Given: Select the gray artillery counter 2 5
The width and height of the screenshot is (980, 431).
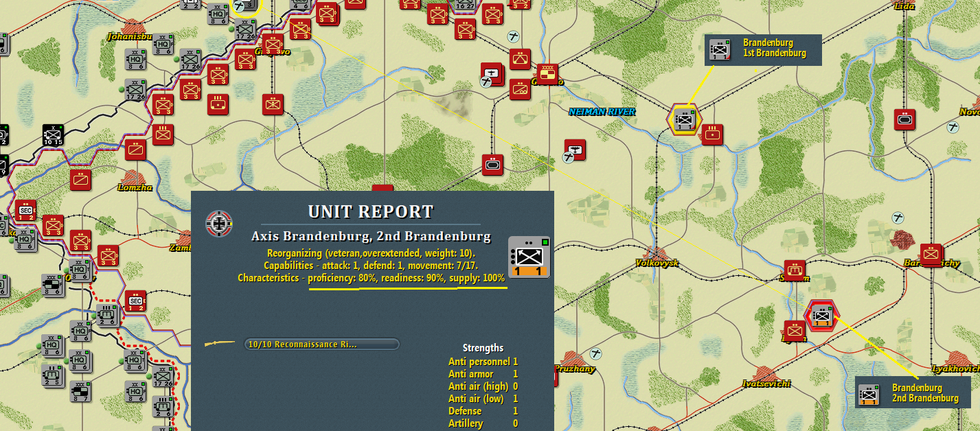Looking at the screenshot, I should pyautogui.click(x=52, y=376).
